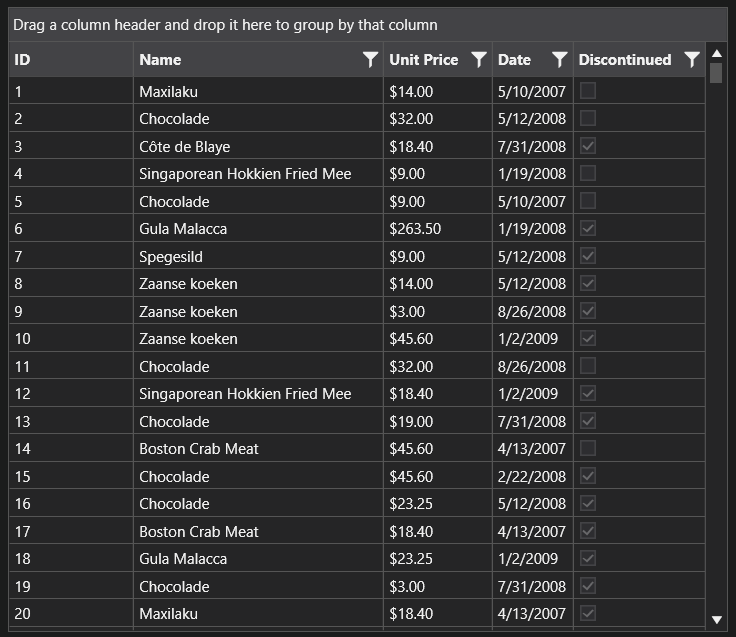Toggle Discontinued checkbox for row 17

(x=588, y=531)
